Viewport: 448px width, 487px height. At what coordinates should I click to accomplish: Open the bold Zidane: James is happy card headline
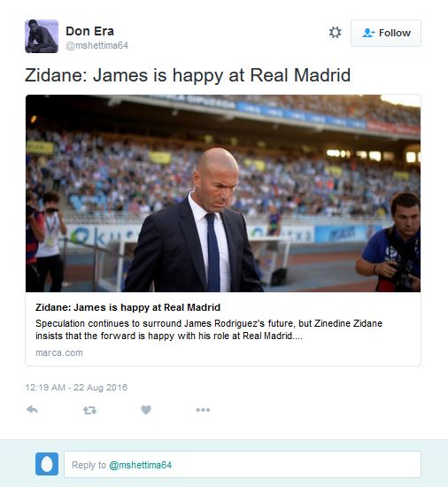(x=127, y=307)
